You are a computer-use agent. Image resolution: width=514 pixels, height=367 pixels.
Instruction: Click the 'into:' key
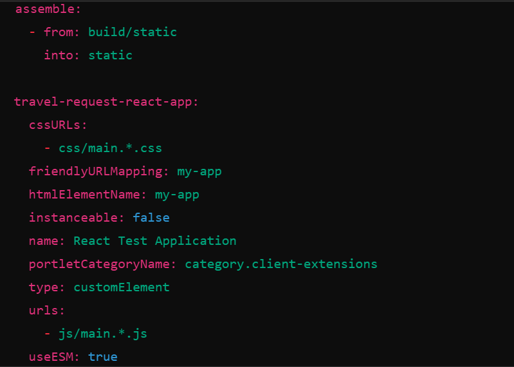click(62, 55)
